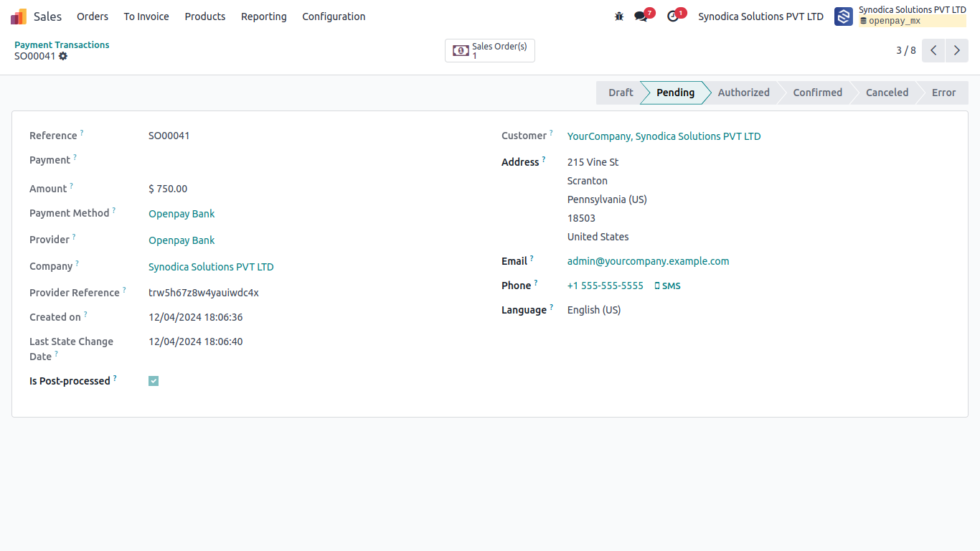Image resolution: width=980 pixels, height=551 pixels.
Task: Toggle the Is Post-processed checkbox
Action: click(x=154, y=381)
